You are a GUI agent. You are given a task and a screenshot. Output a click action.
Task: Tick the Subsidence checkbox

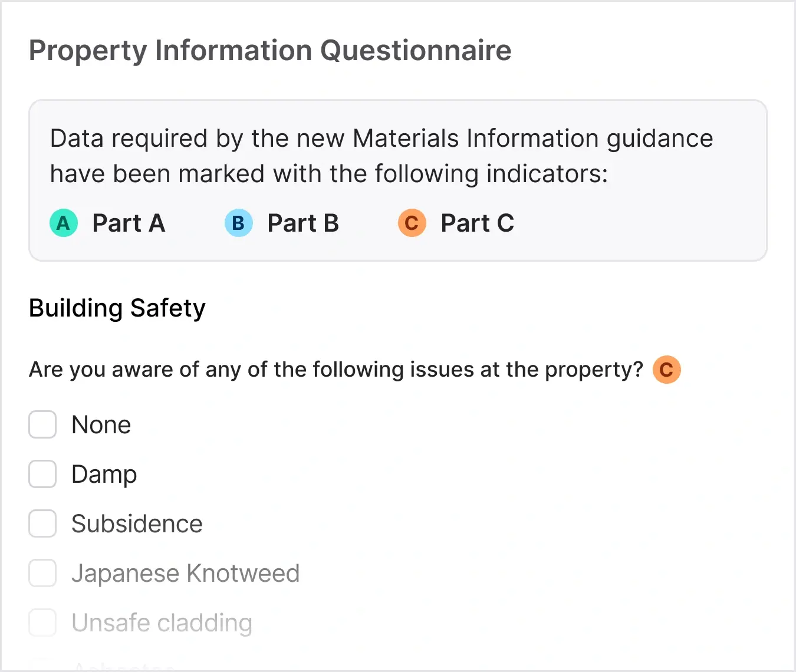pos(42,523)
